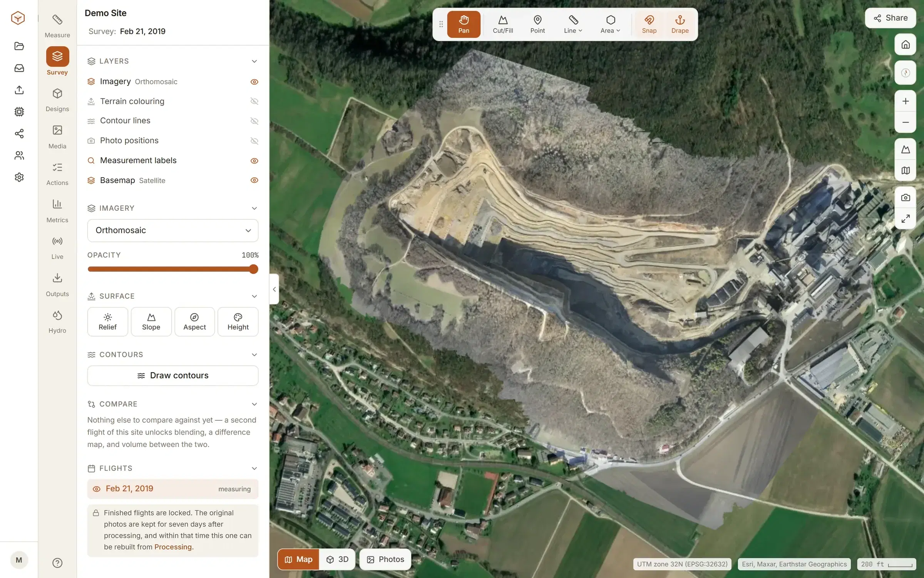Adjust the opacity slider handle
Screen dimensions: 924x578
tap(253, 269)
